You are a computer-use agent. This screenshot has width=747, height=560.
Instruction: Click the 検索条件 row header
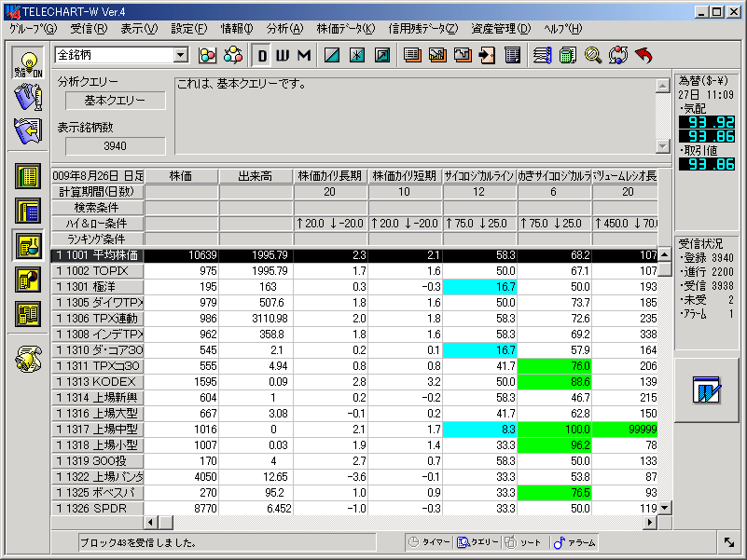pyautogui.click(x=97, y=208)
